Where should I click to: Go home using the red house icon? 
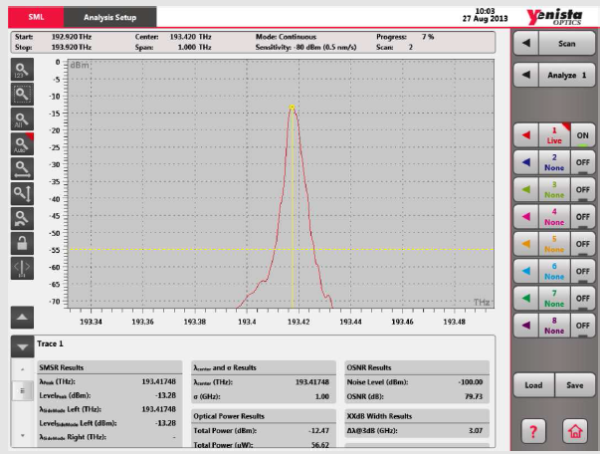tap(575, 430)
